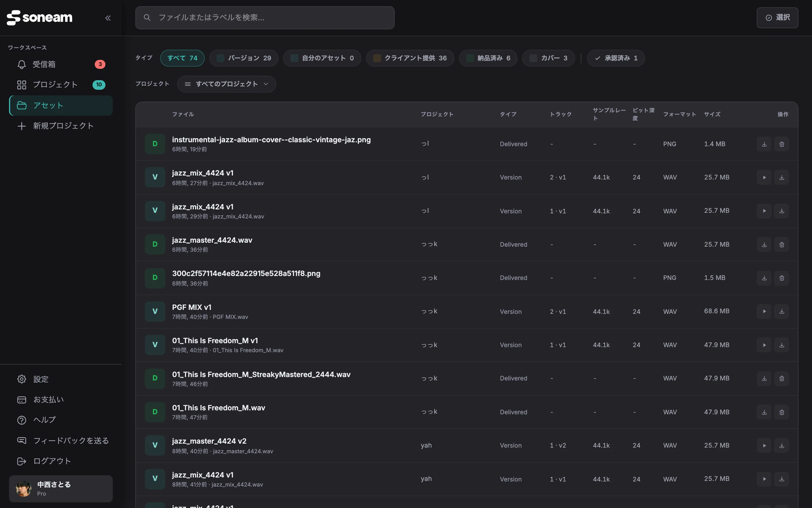Click the magnifier icon in the search bar

[x=147, y=17]
